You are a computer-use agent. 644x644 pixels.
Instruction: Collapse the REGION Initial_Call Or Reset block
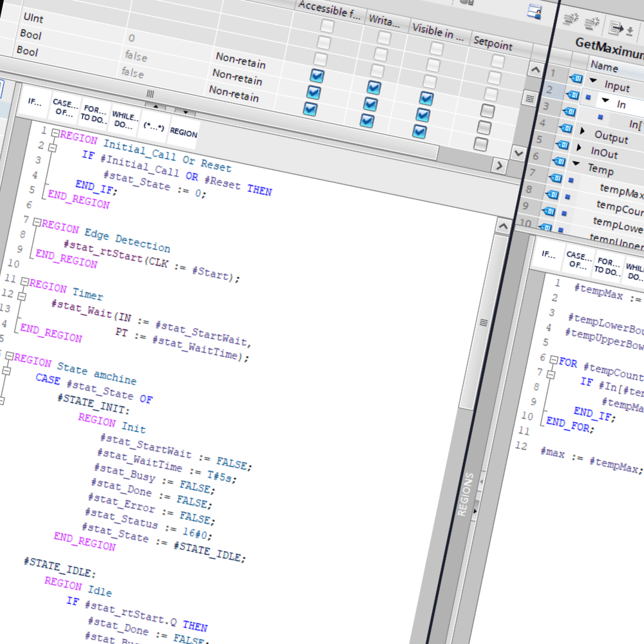point(55,133)
